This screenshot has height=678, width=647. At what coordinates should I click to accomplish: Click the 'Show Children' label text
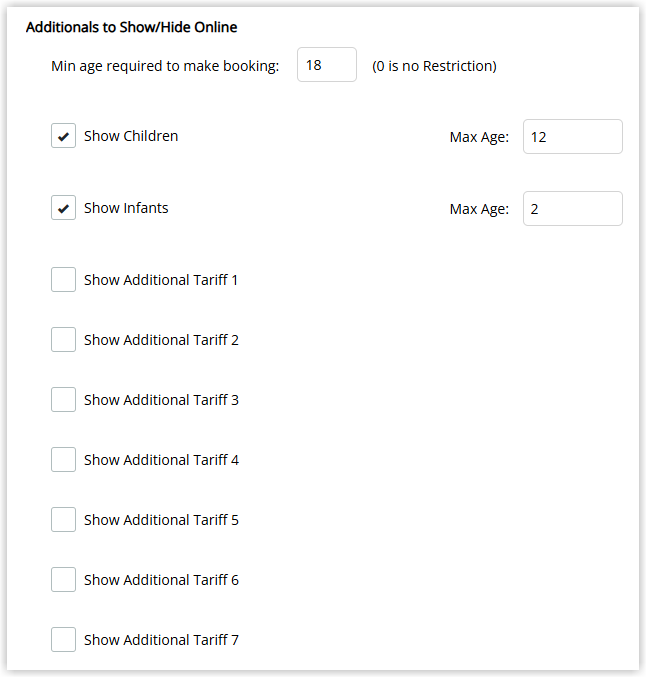coord(131,136)
